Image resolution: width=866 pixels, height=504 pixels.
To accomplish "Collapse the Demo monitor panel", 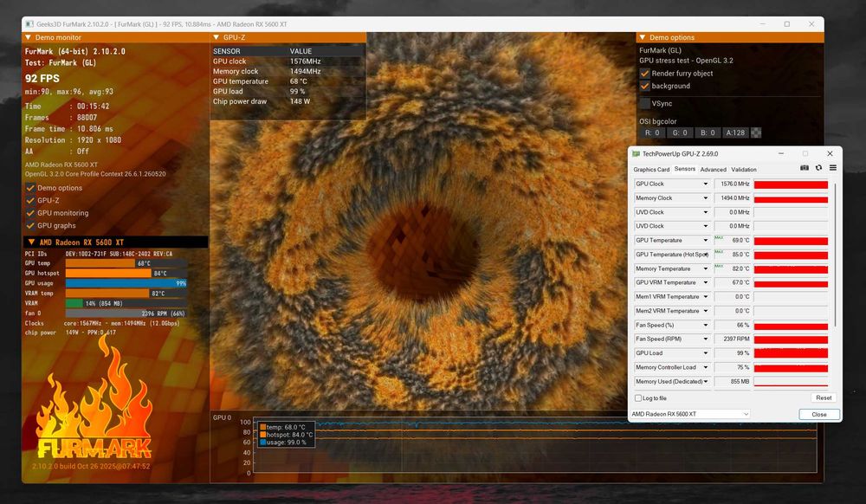I will click(x=29, y=37).
